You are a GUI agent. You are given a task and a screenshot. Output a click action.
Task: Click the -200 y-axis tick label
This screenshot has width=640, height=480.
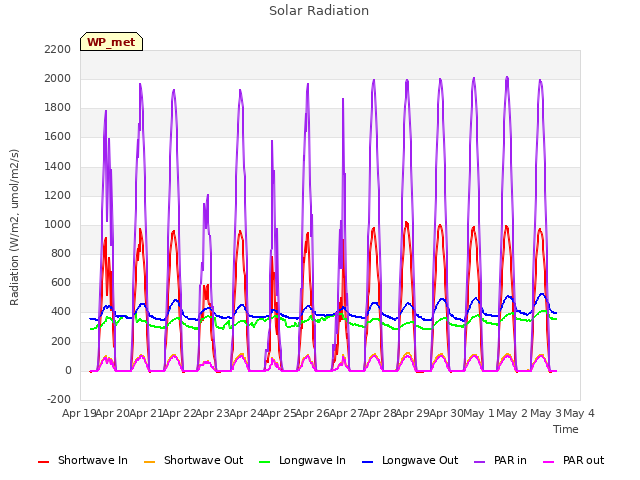point(59,399)
